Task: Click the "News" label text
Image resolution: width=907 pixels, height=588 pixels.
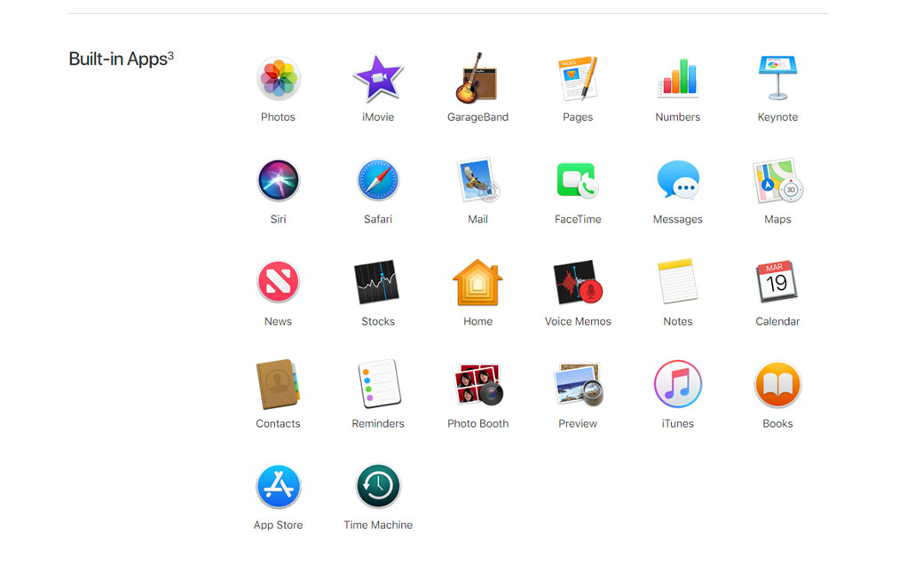Action: [x=279, y=321]
